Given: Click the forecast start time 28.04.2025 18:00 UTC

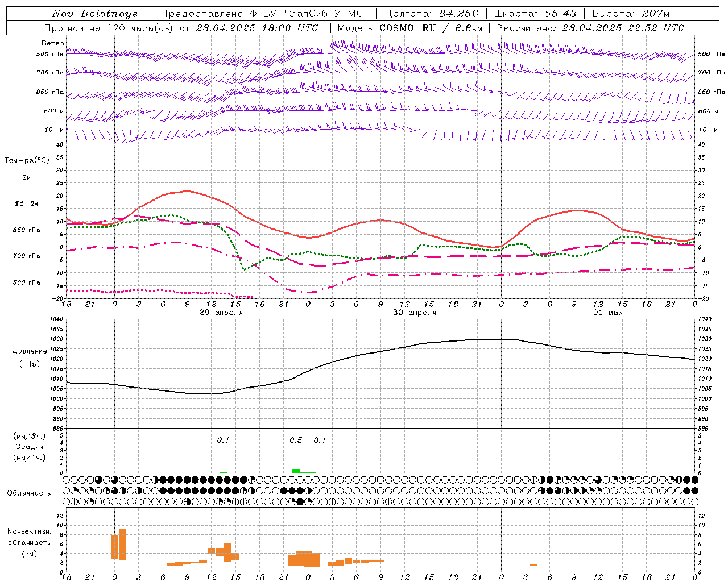Looking at the screenshot, I should [257, 28].
